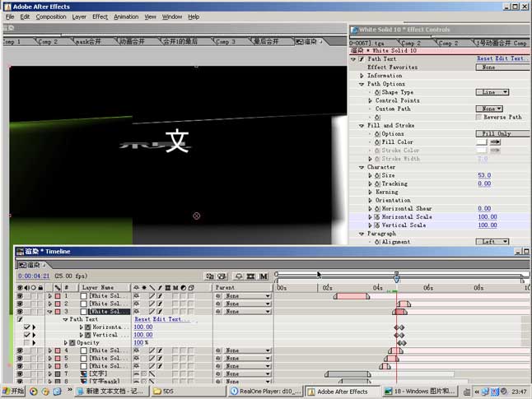Click the Reset link in Effect Controls

(484, 58)
